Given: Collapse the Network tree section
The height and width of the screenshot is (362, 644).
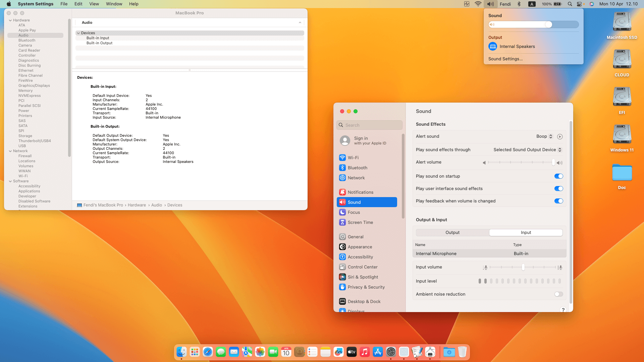Looking at the screenshot, I should pos(10,151).
